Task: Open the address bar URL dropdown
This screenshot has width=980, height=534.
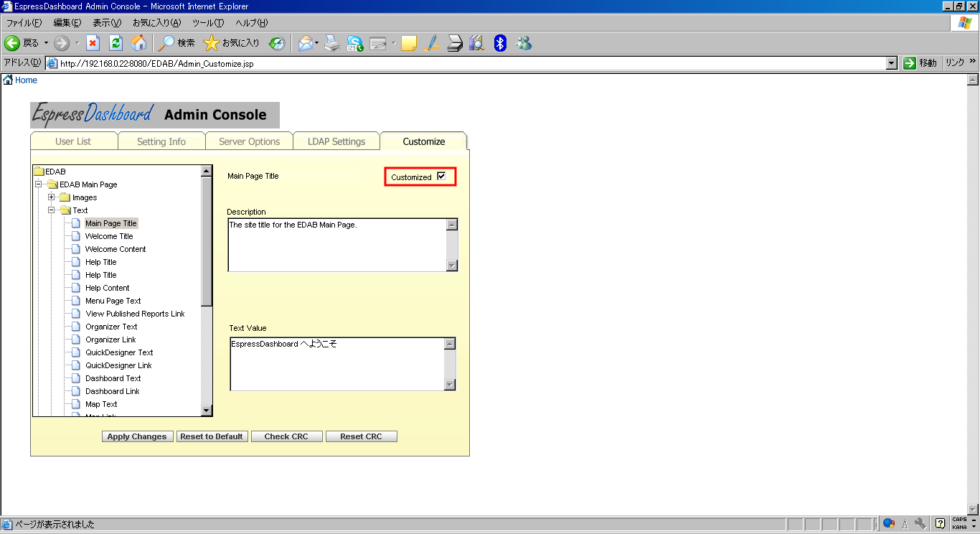Action: point(892,63)
